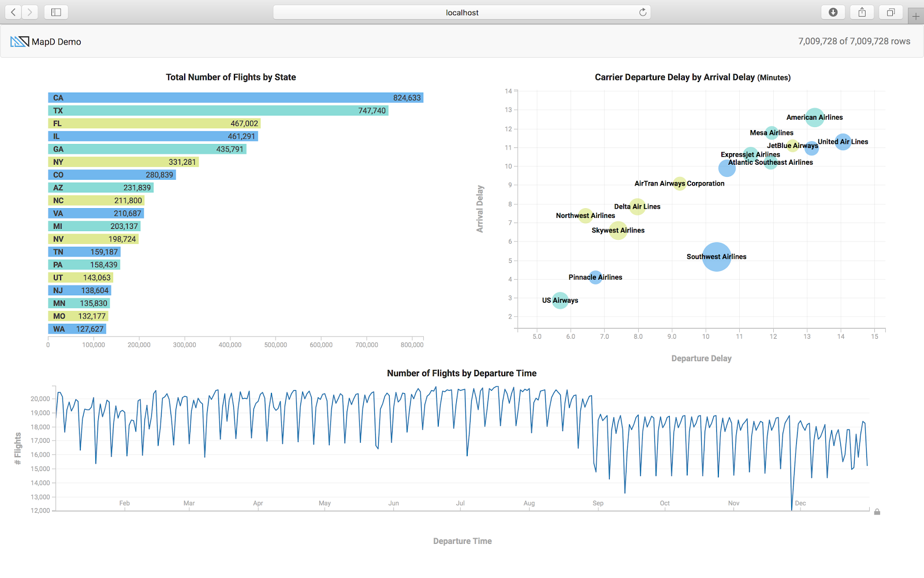Click the Departure Time axis label
Screen dimensions: 924x578
click(x=463, y=541)
